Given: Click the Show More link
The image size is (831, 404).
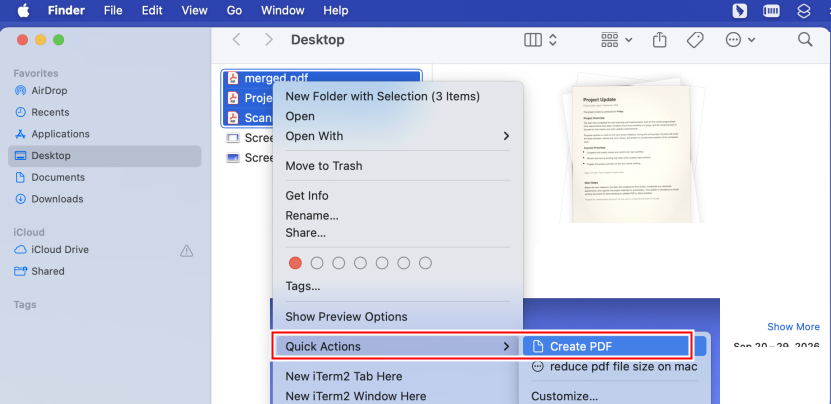Looking at the screenshot, I should coord(793,327).
